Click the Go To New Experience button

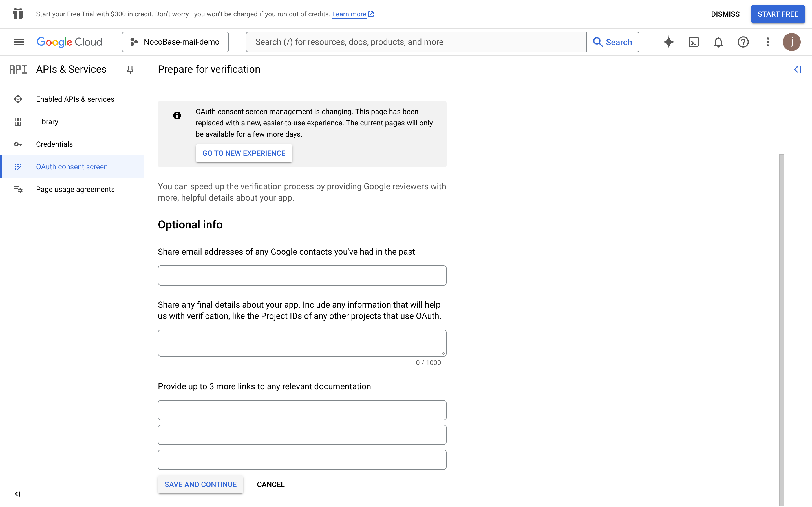coord(244,153)
